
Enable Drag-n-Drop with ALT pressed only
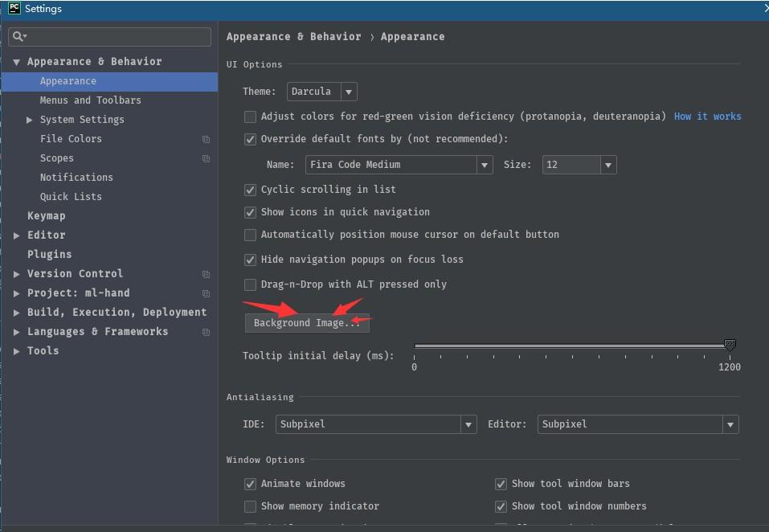250,284
